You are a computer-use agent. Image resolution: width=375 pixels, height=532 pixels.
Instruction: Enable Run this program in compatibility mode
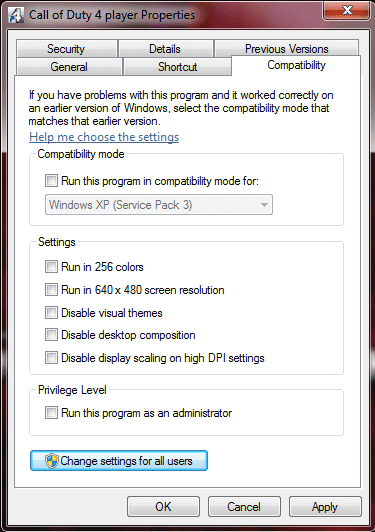[51, 180]
